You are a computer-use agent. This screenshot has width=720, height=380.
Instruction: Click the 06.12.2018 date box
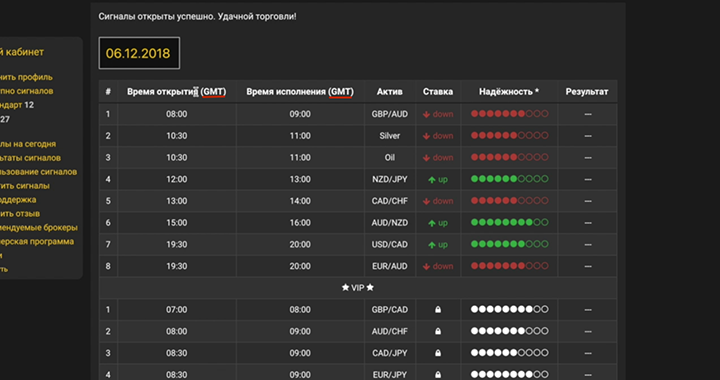(x=139, y=53)
